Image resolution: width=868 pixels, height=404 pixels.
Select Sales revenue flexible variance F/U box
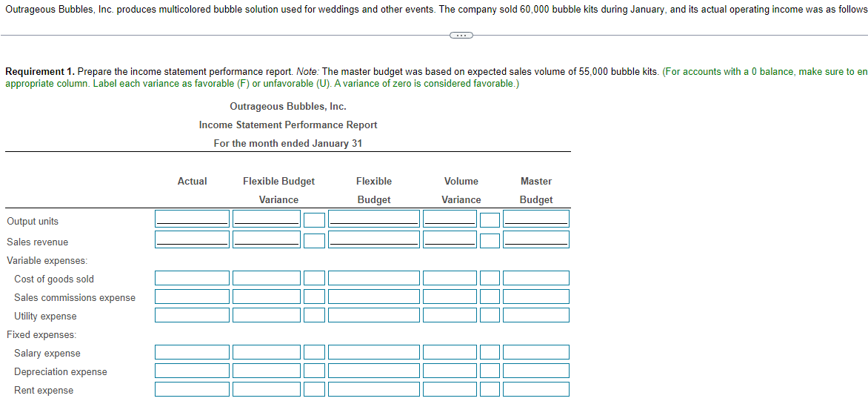314,240
